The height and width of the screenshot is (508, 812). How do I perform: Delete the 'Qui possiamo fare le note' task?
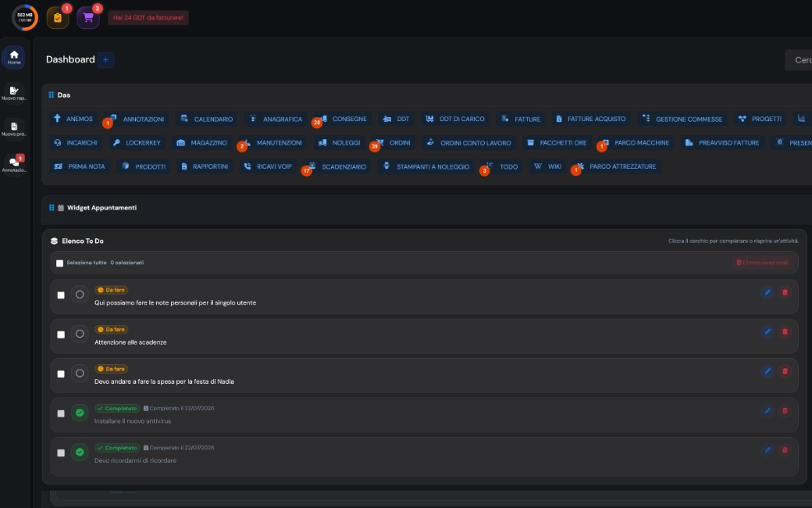[785, 292]
